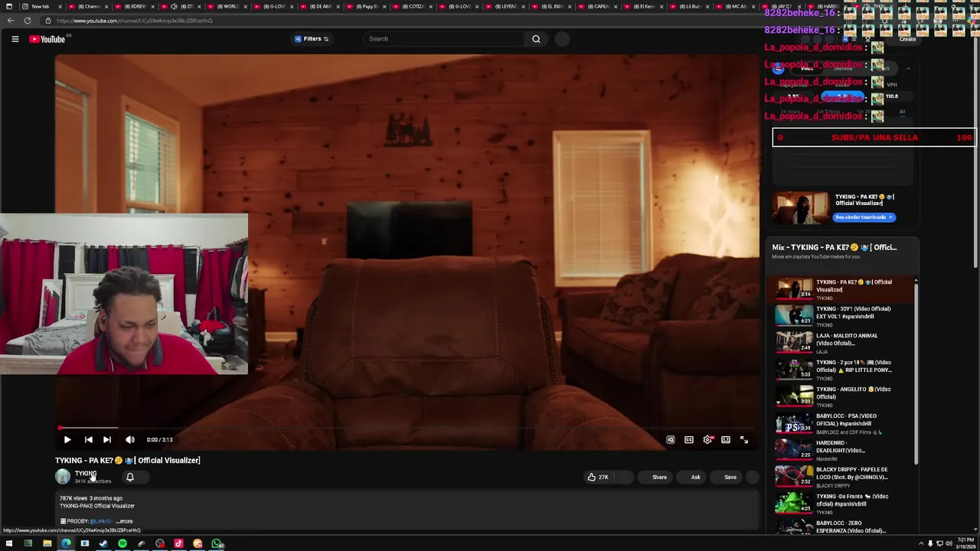This screenshot has height=551, width=980.
Task: Open Microsoft Edge from taskbar
Action: tap(66, 544)
